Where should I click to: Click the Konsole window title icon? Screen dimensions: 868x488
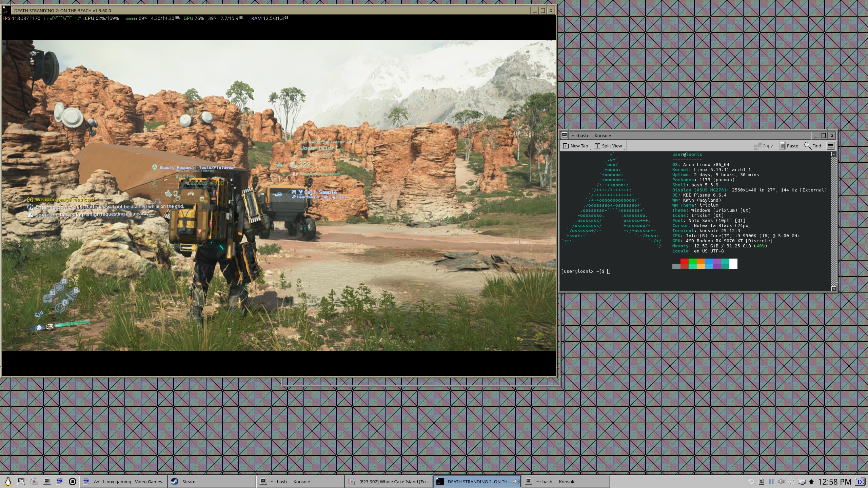[565, 135]
